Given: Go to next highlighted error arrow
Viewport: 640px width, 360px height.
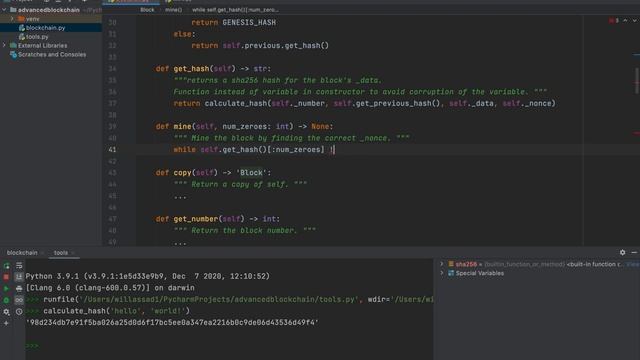Looking at the screenshot, I should pyautogui.click(x=635, y=20).
